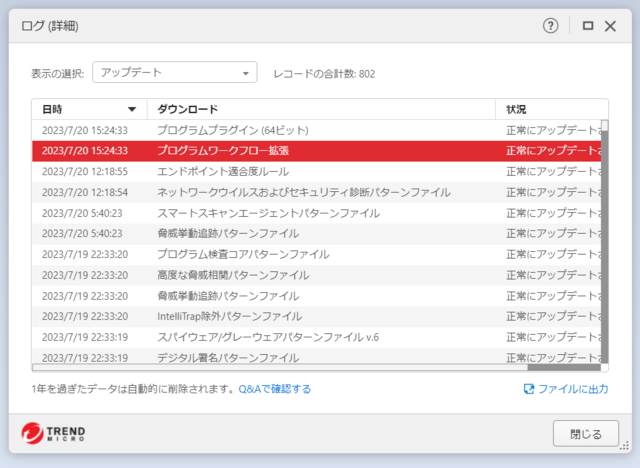
Task: Click the ファイルに出力 link text
Action: [573, 389]
